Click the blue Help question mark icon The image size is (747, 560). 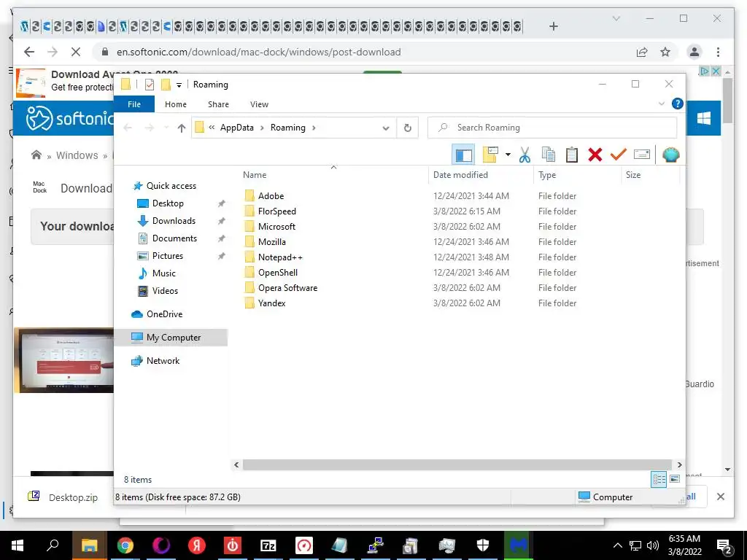[x=677, y=104]
